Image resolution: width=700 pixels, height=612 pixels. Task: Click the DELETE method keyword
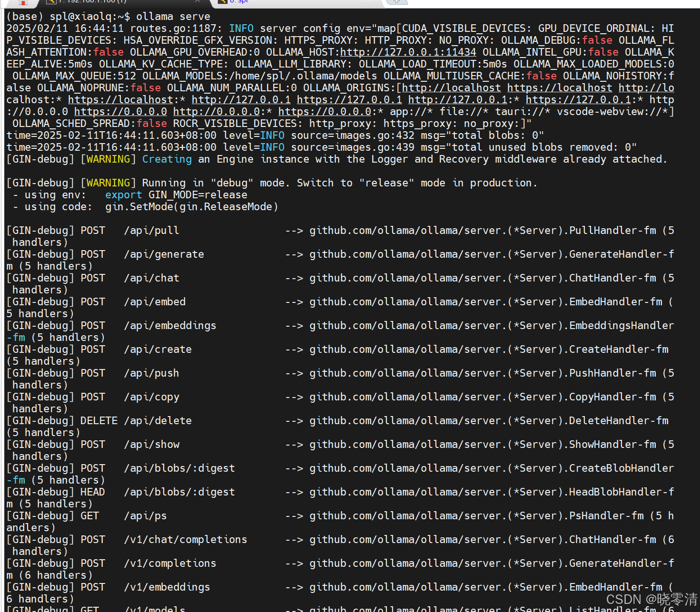point(99,421)
